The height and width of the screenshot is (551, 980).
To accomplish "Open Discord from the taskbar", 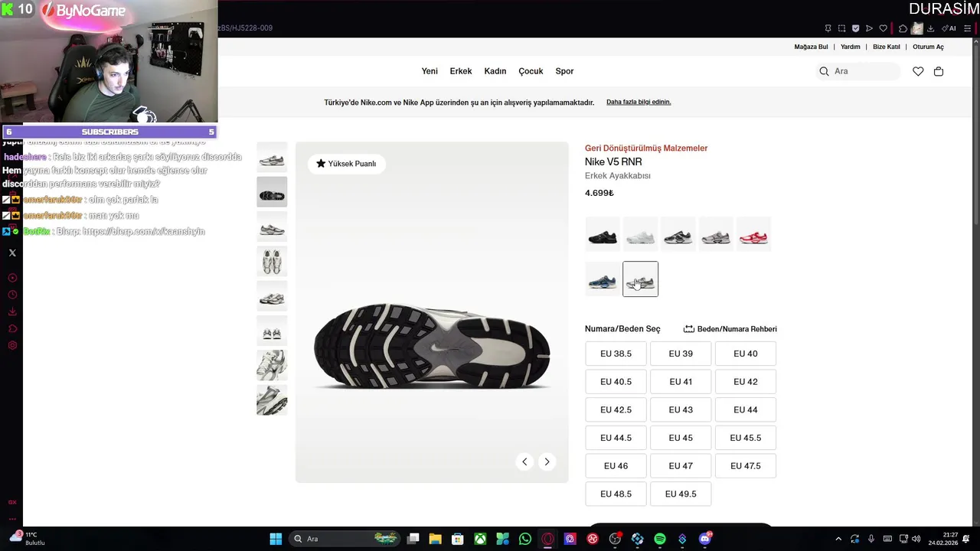I will coord(705,539).
